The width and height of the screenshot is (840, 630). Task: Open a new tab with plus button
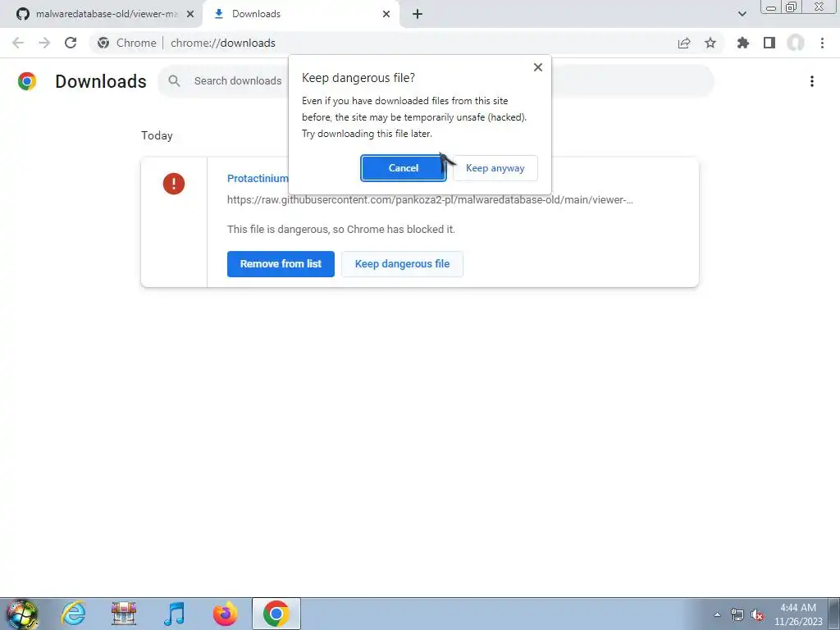(x=418, y=14)
